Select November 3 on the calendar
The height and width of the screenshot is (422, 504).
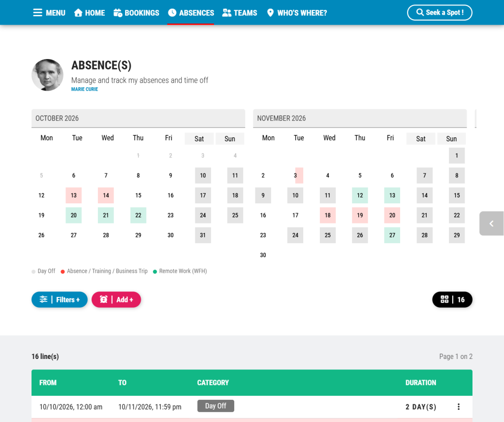pyautogui.click(x=295, y=175)
